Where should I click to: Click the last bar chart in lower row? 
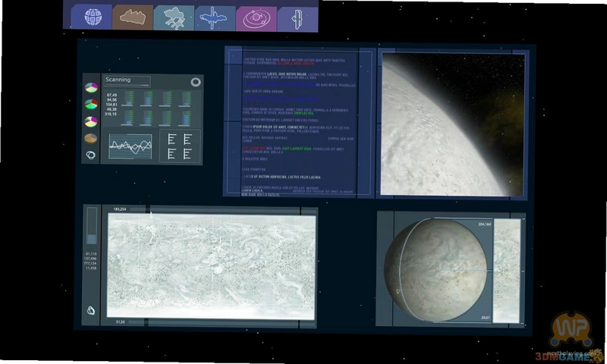185,118
